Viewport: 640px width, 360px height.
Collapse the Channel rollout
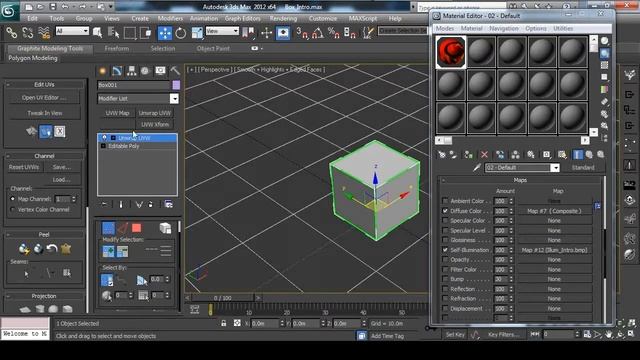pyautogui.click(x=44, y=156)
